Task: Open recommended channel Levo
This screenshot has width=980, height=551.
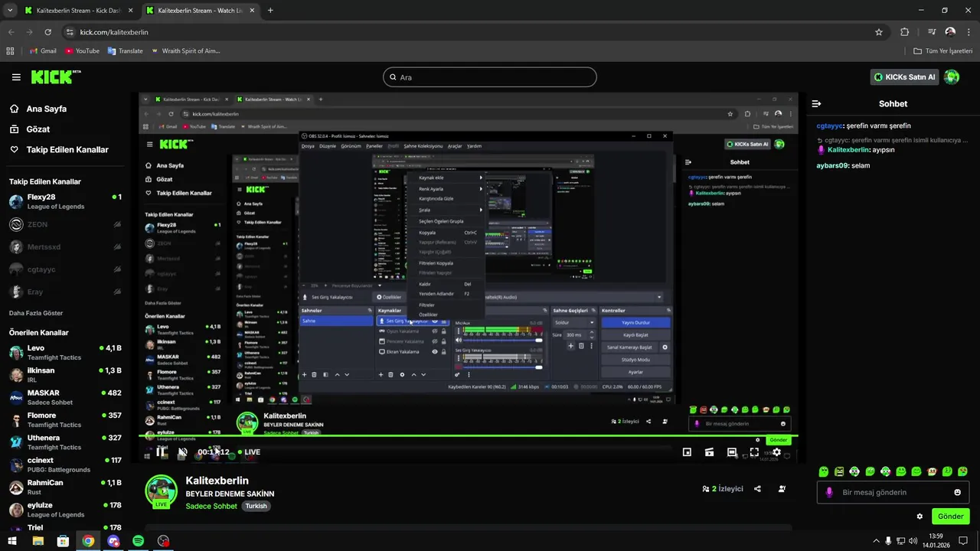Action: (65, 353)
